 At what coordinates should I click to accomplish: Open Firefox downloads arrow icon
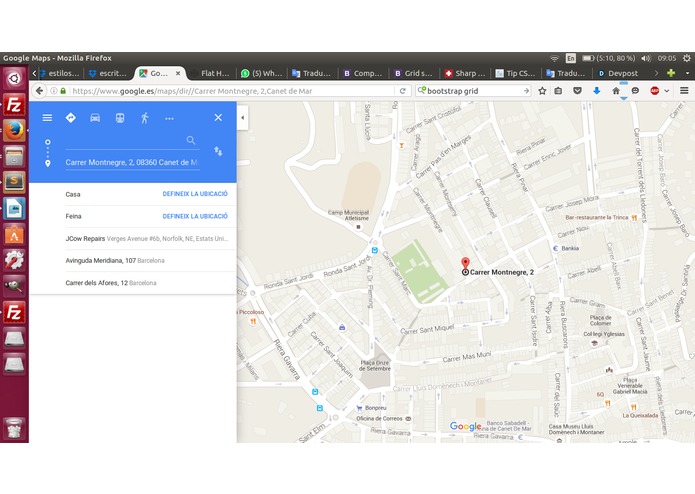pyautogui.click(x=597, y=91)
